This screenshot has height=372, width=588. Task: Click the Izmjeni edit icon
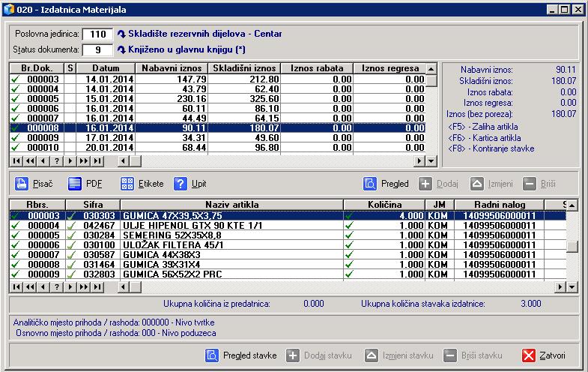click(x=477, y=184)
